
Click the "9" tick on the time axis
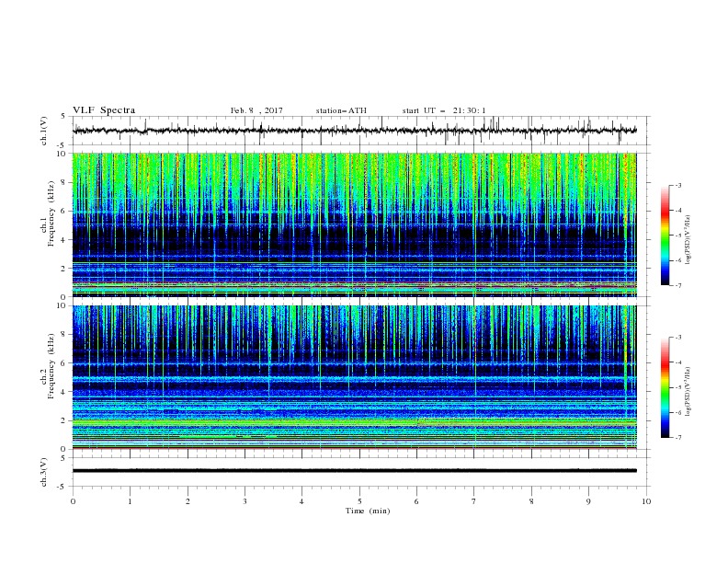588,501
